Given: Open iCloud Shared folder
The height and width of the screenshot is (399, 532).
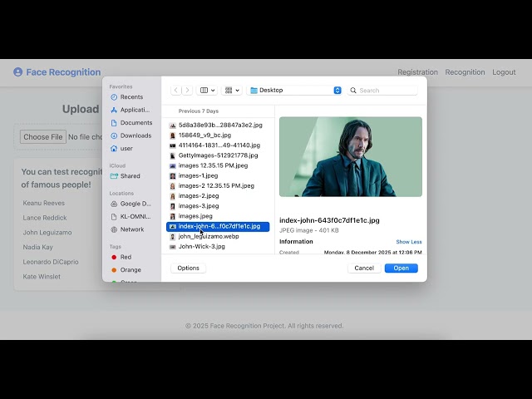Looking at the screenshot, I should (126, 176).
